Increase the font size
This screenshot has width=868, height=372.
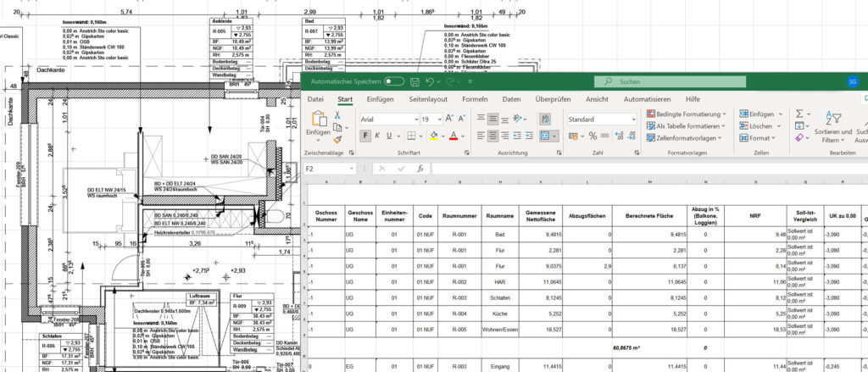coord(449,119)
